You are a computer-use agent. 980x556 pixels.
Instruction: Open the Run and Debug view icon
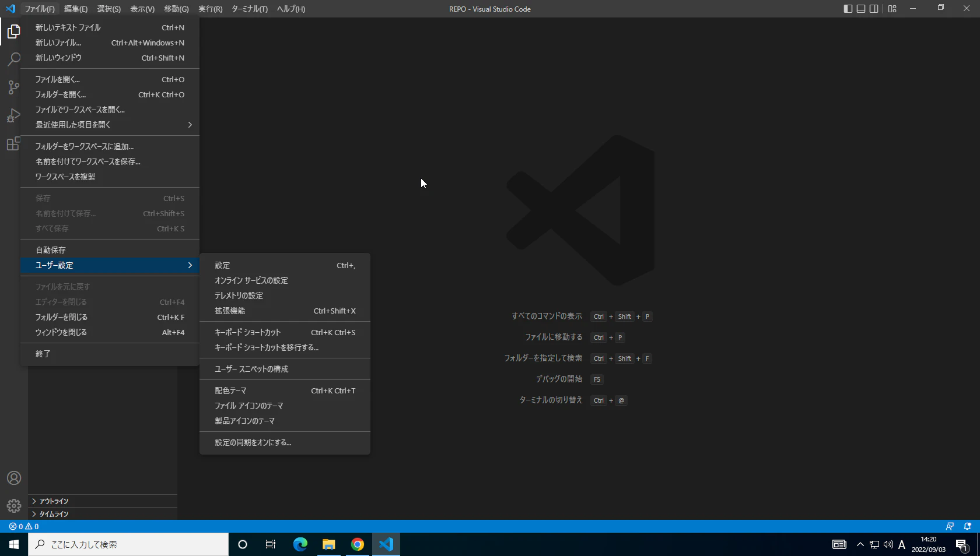[x=14, y=115]
